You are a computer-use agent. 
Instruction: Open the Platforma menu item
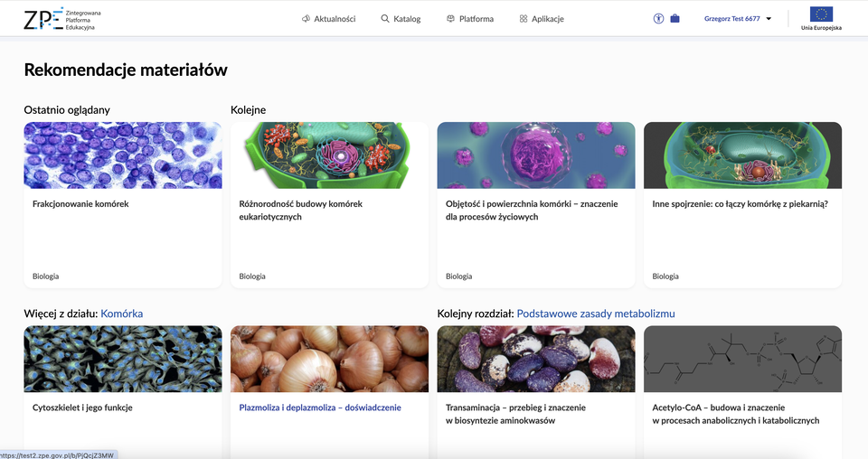[x=476, y=19]
